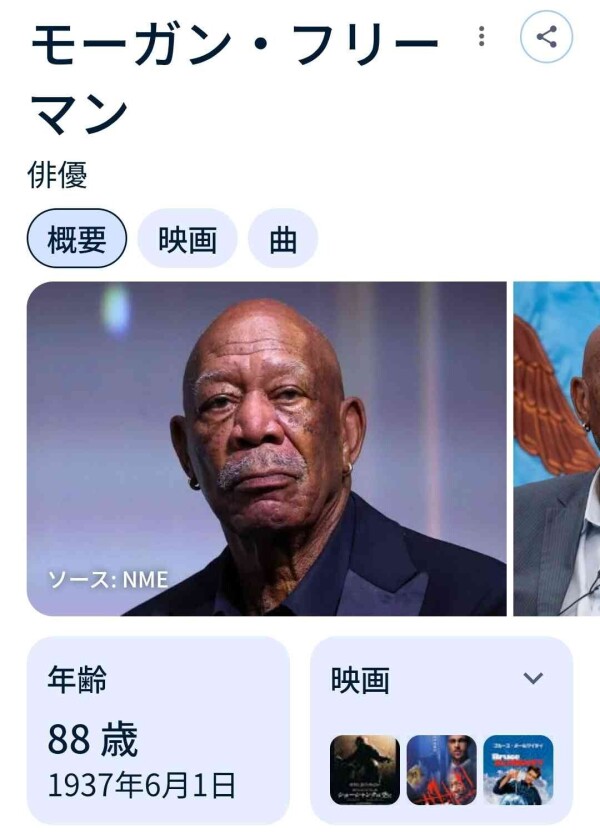The width and height of the screenshot is (600, 839).
Task: Select the 概要 tab chip
Action: 77,239
